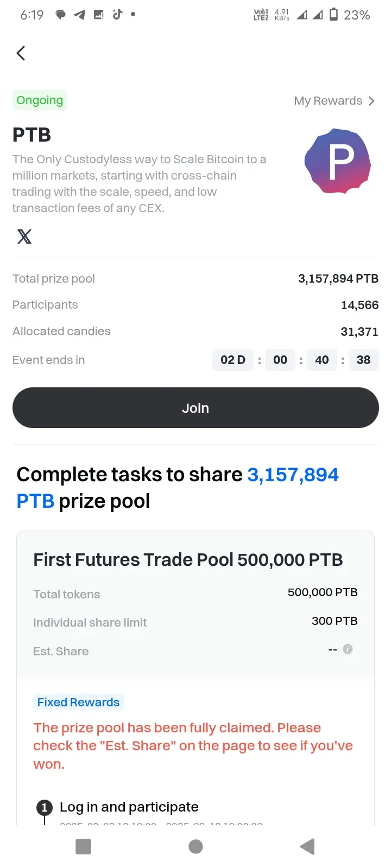Tap the Android back navigation triangle
The height and width of the screenshot is (868, 391).
(x=307, y=846)
